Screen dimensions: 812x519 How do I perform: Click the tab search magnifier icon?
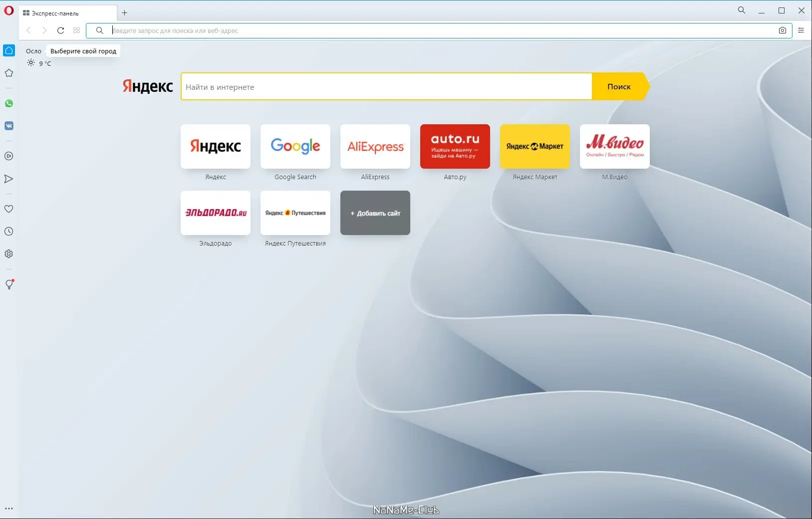click(x=742, y=10)
